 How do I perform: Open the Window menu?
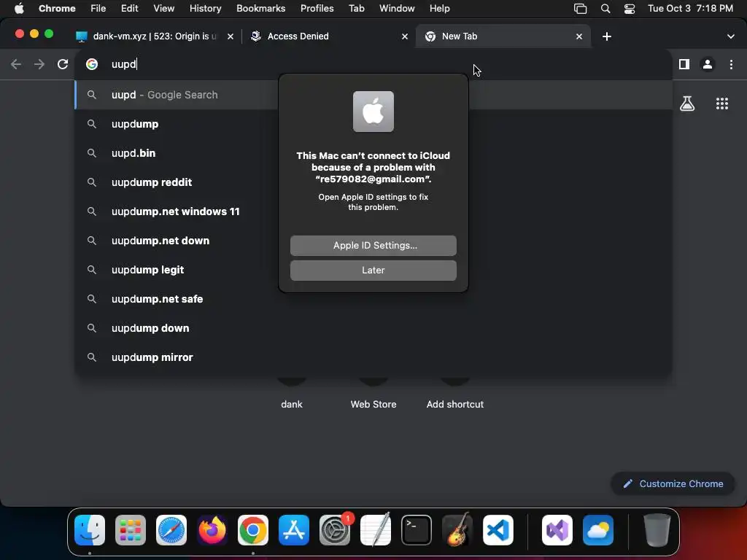[397, 9]
